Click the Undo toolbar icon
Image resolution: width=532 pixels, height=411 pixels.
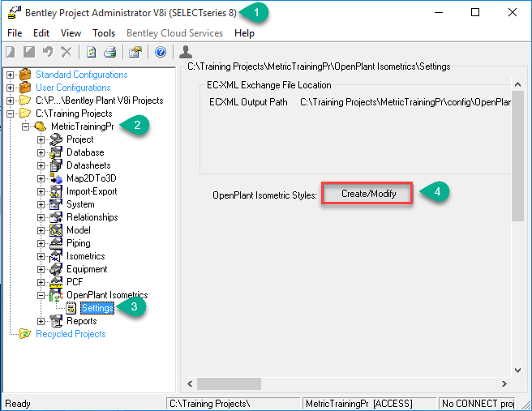[48, 52]
